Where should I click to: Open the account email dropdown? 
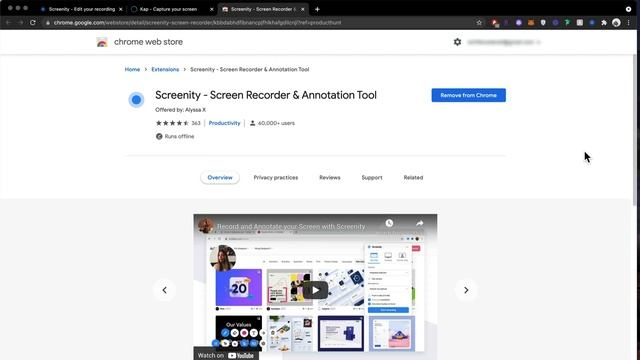tap(504, 42)
